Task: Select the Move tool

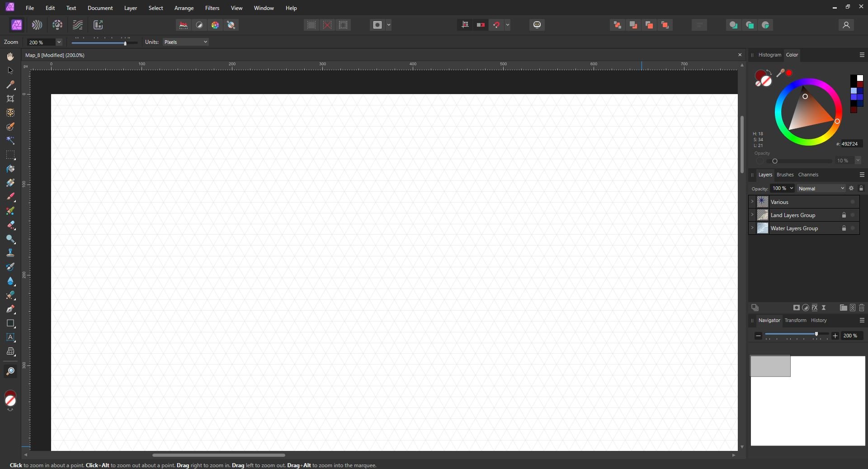Action: pos(10,71)
